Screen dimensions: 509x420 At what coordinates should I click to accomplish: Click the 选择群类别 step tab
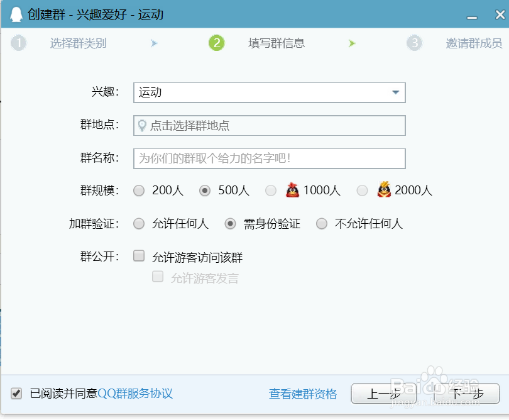tap(78, 43)
